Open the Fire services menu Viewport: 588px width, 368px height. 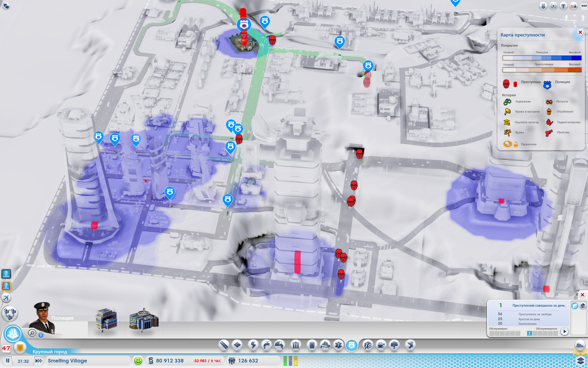[x=325, y=345]
